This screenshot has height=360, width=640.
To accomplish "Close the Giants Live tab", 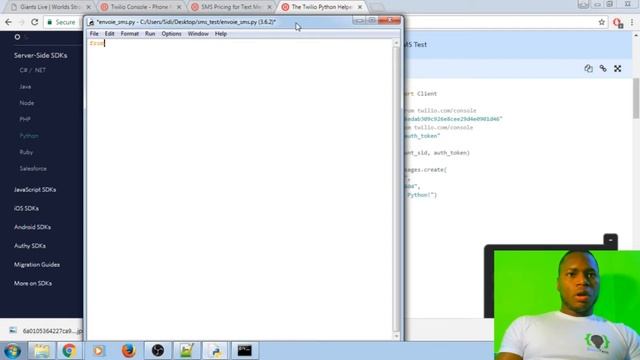I will (88, 7).
